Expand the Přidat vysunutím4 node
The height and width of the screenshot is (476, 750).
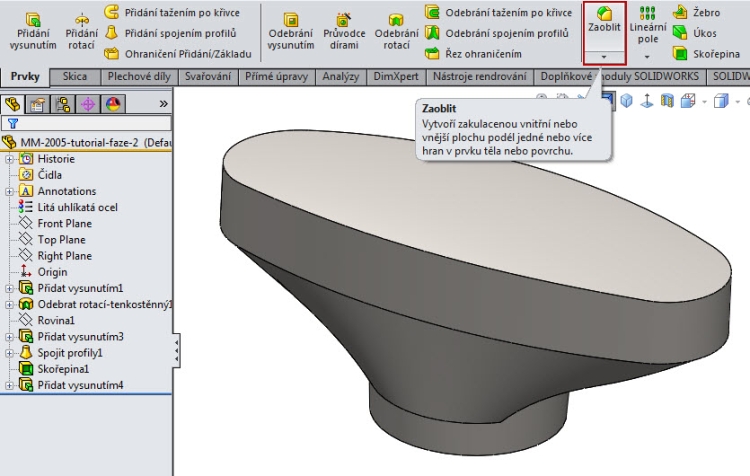tap(9, 386)
